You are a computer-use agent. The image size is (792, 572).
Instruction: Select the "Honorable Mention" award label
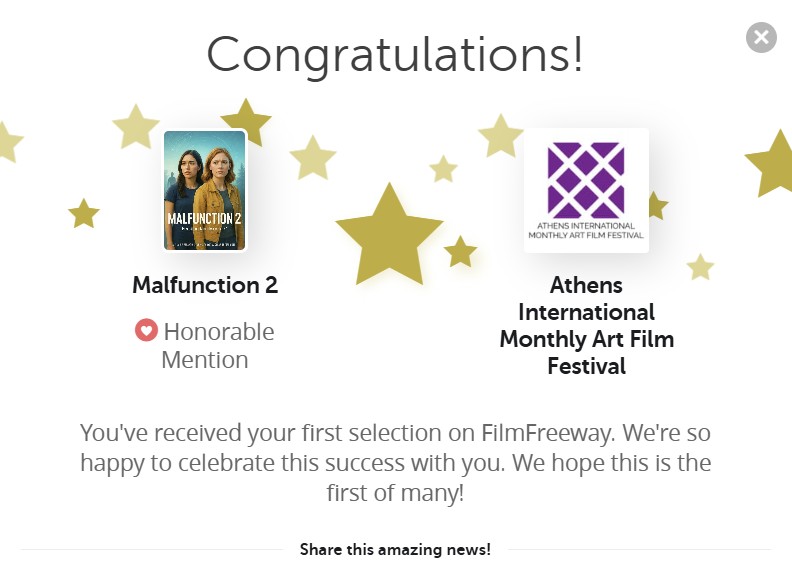(x=218, y=345)
